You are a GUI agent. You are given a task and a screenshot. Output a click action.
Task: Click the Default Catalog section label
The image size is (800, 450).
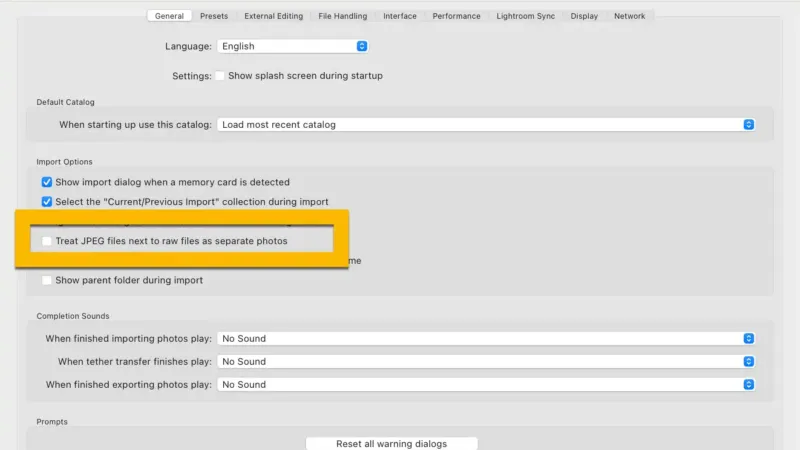(65, 102)
